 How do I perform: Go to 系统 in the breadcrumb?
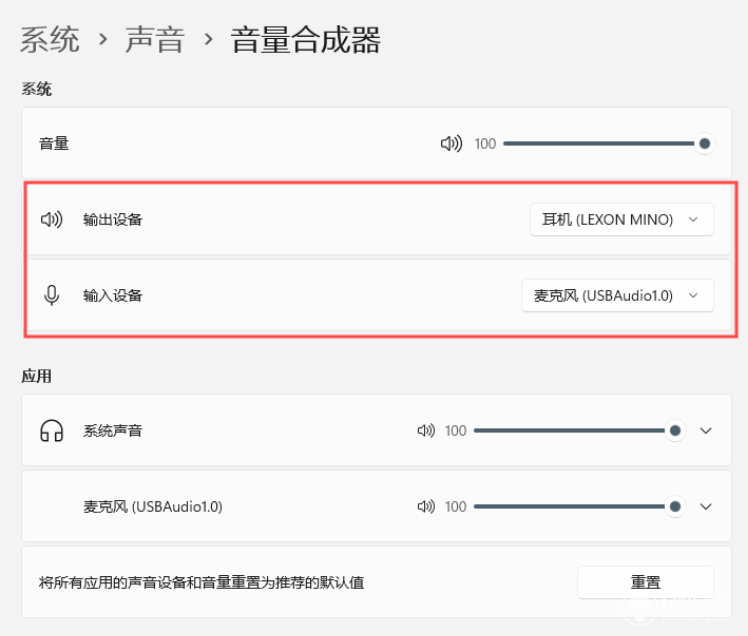coord(50,39)
